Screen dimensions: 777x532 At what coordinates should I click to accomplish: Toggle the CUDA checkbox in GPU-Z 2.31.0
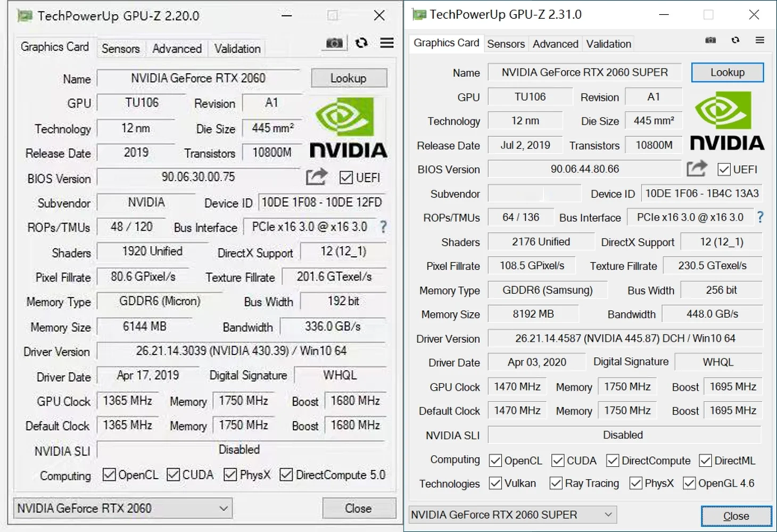tap(558, 460)
